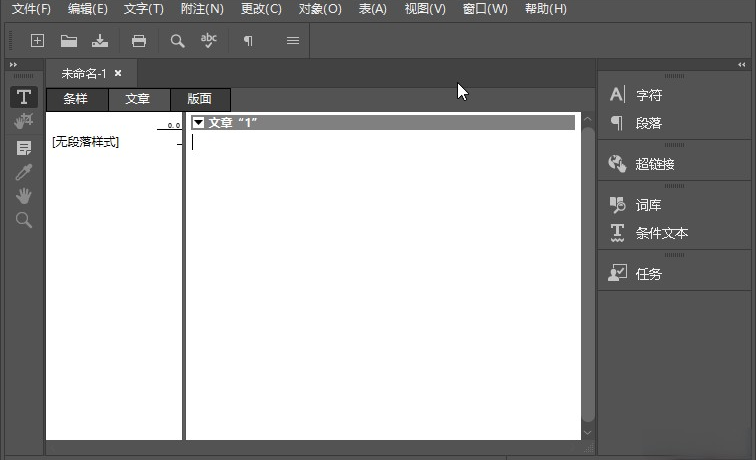Select the position tool below Type tool
This screenshot has height=460, width=756.
[24, 121]
